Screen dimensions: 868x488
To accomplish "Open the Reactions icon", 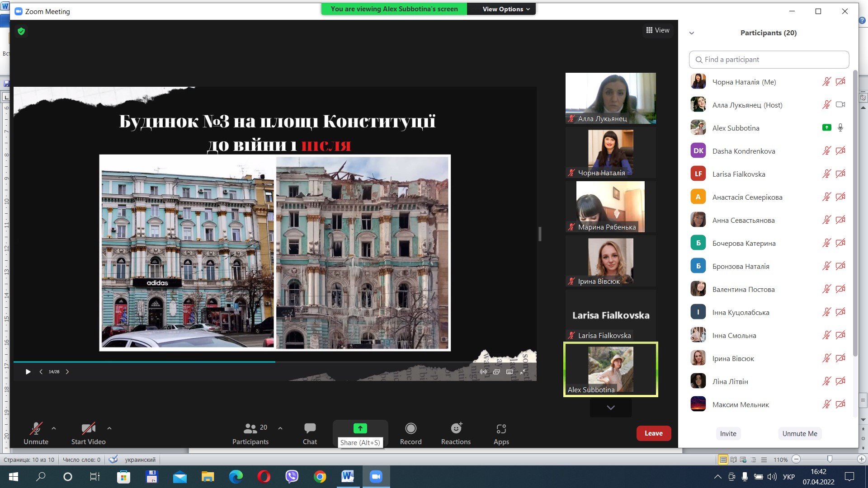I will click(x=456, y=428).
